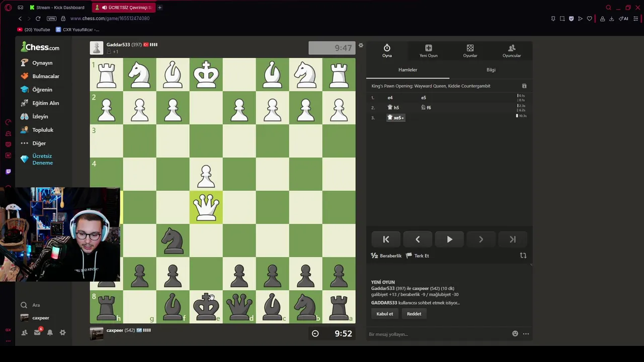644x362 pixels.
Task: Jump to the first move
Action: (x=386, y=239)
